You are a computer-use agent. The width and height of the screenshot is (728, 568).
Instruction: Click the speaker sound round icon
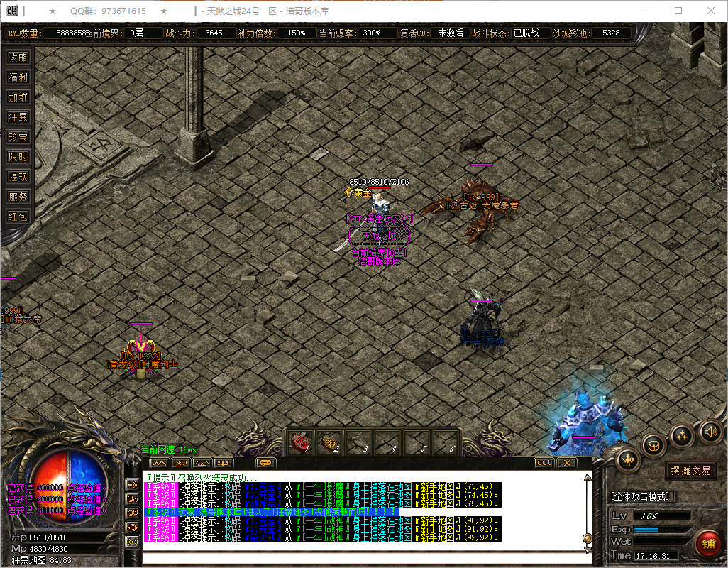pos(710,431)
